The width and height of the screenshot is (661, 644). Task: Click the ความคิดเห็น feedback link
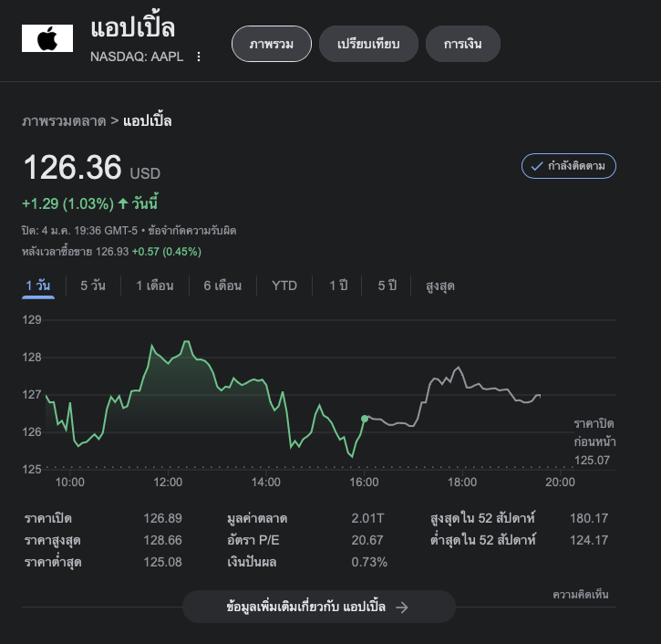pos(581,595)
